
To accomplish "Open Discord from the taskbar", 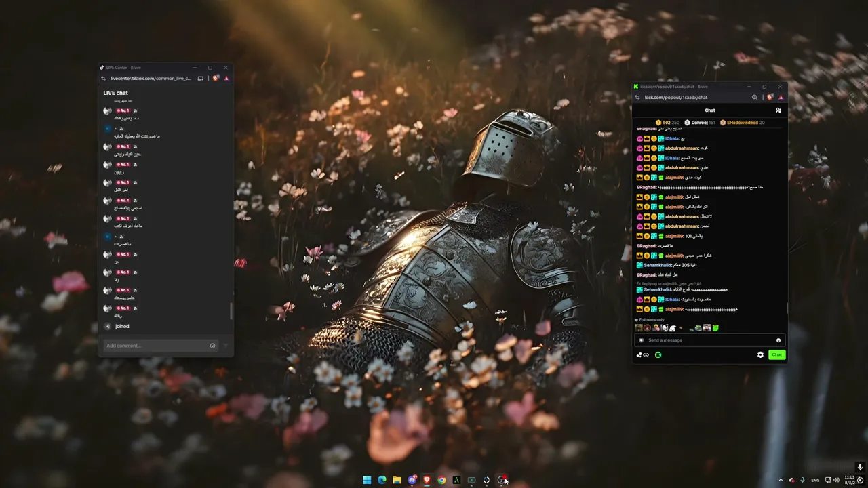I will click(412, 480).
